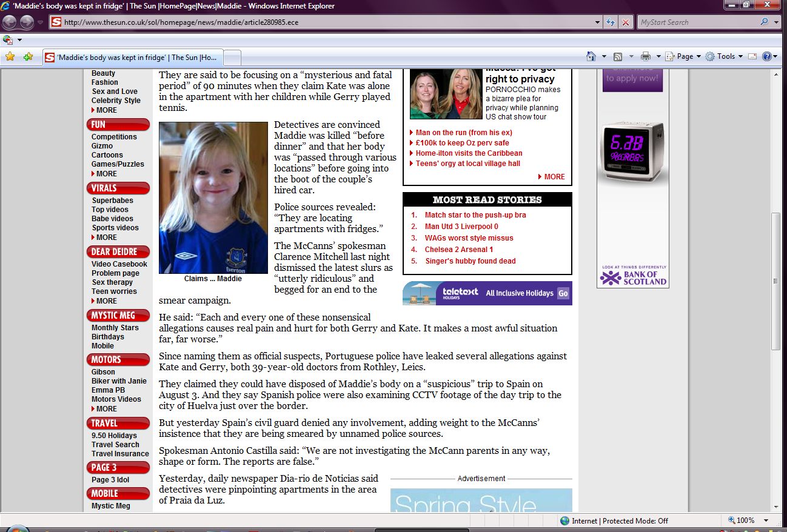
Task: Go to the Home page icon
Action: pos(591,56)
